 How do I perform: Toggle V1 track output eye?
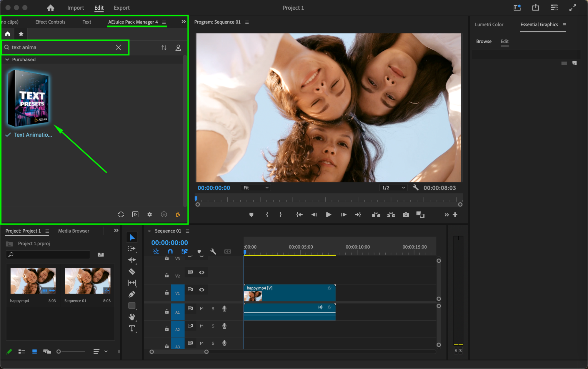point(201,289)
